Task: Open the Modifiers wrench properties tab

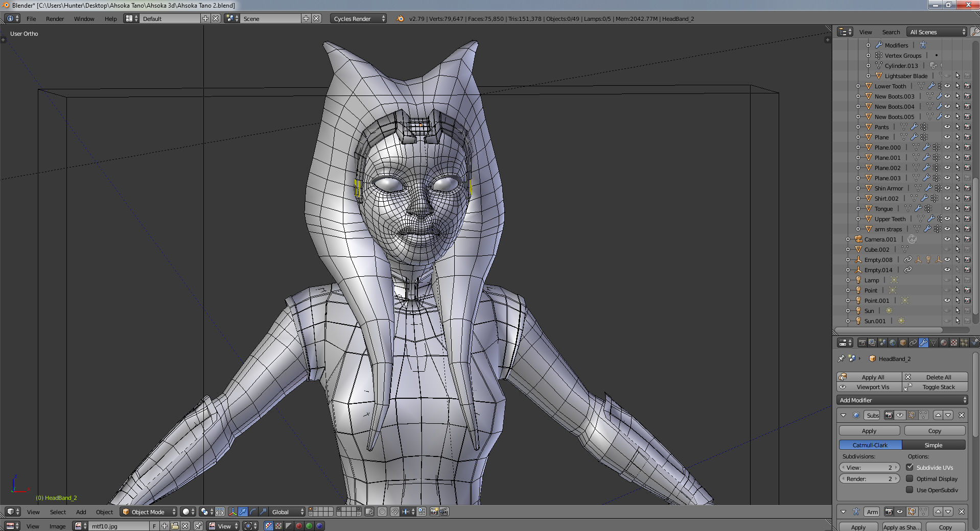Action: point(923,343)
